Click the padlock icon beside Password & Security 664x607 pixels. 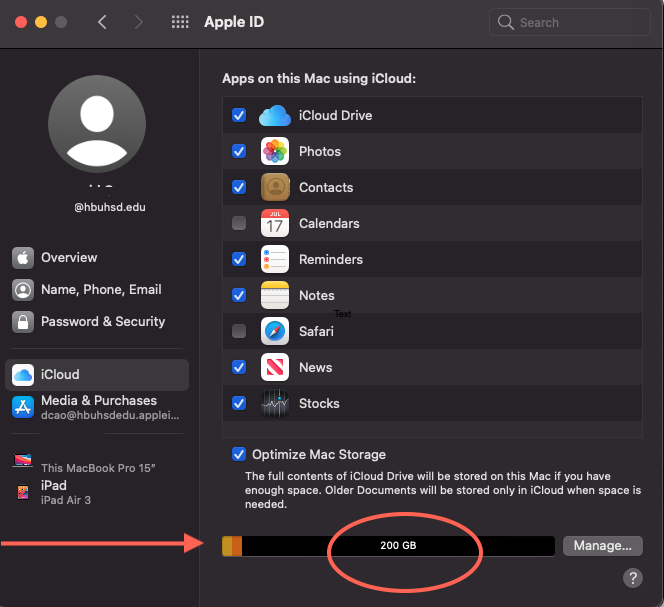[x=23, y=322]
